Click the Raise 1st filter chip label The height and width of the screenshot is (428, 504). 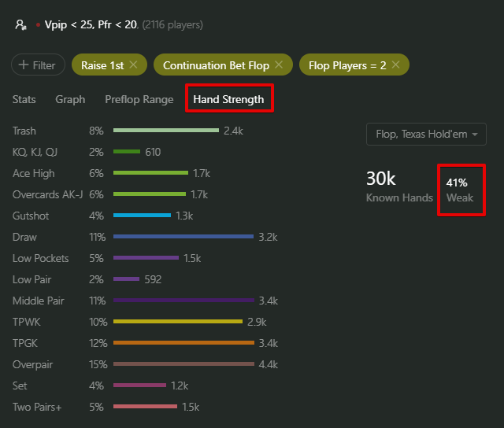(x=102, y=65)
